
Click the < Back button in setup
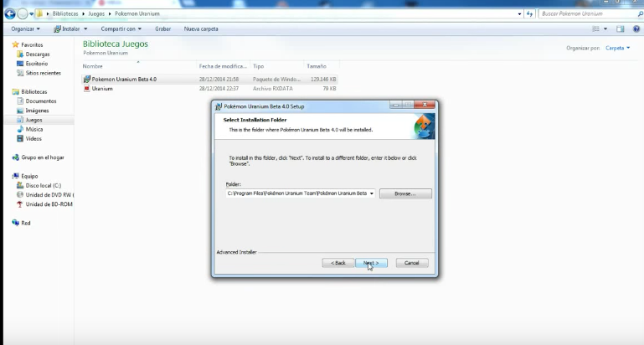click(x=338, y=263)
